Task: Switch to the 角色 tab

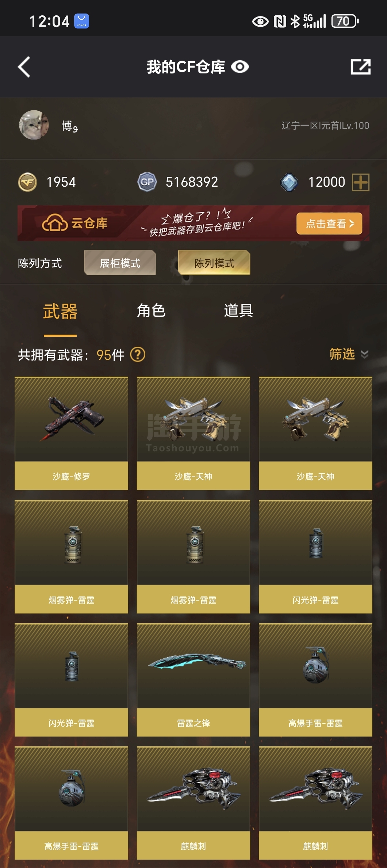Action: point(151,311)
